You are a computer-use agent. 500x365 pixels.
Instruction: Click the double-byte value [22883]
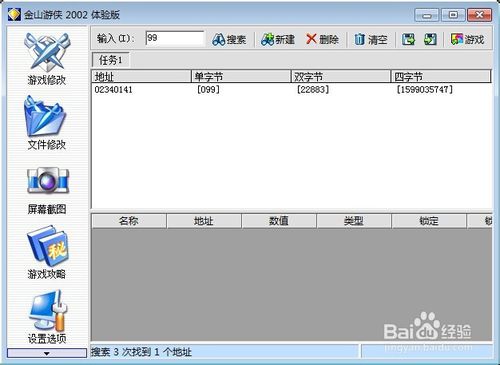click(313, 90)
